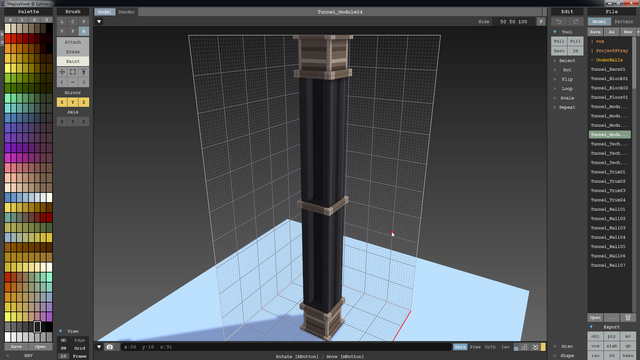This screenshot has height=360, width=640.
Task: Export model as ply
Action: coord(611,336)
